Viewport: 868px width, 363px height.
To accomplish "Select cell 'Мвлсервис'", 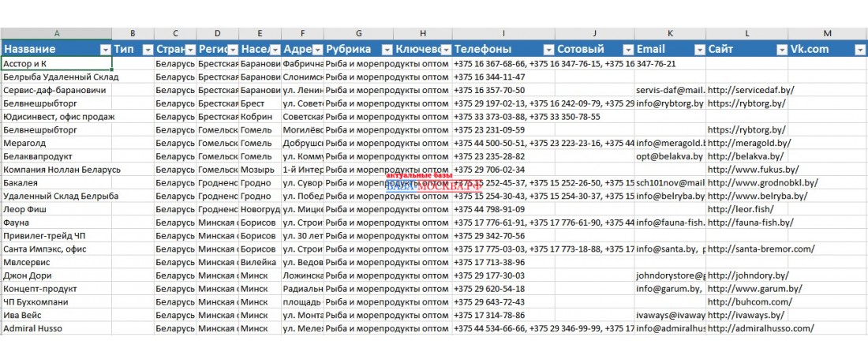I will coord(57,262).
